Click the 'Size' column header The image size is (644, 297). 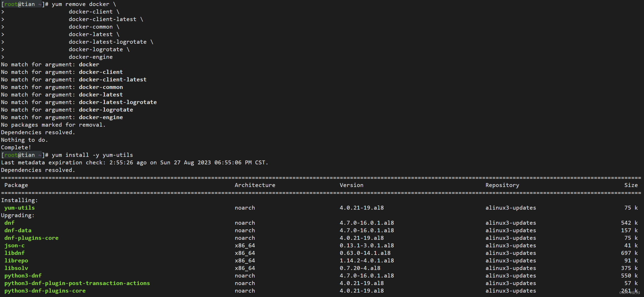point(631,185)
